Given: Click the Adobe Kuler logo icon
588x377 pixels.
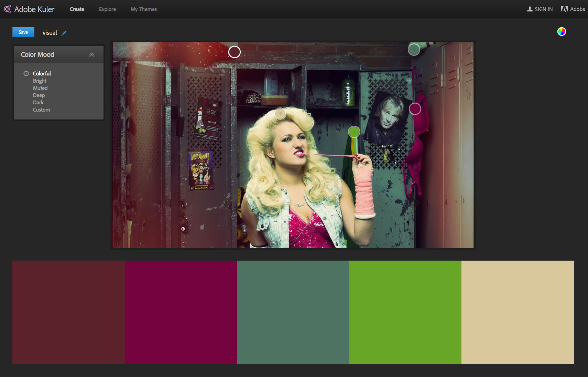Looking at the screenshot, I should pos(8,9).
